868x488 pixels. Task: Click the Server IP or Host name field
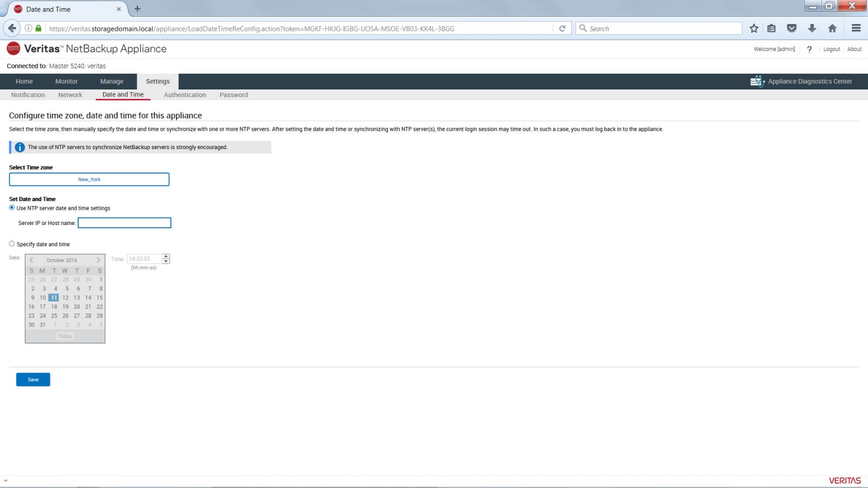coord(124,223)
